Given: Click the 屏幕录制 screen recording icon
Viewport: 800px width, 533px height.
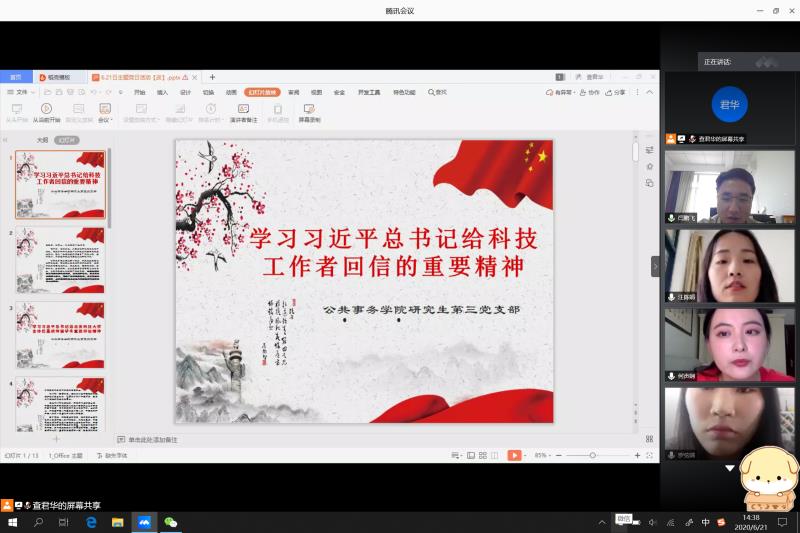Looking at the screenshot, I should pos(309,109).
